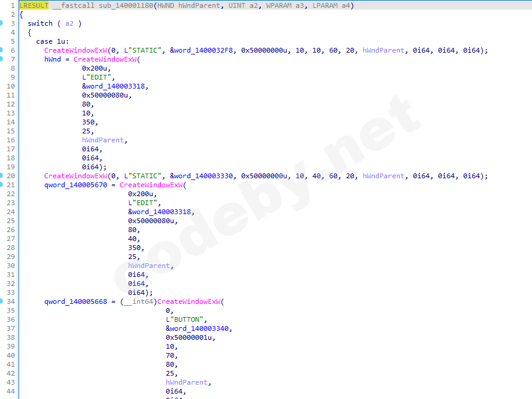Select value 350 on line 14

point(88,122)
